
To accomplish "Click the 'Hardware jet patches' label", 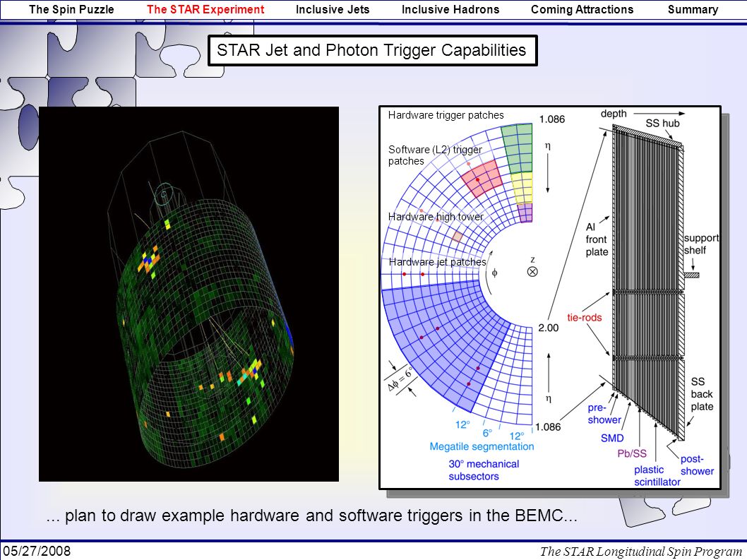I will (437, 262).
